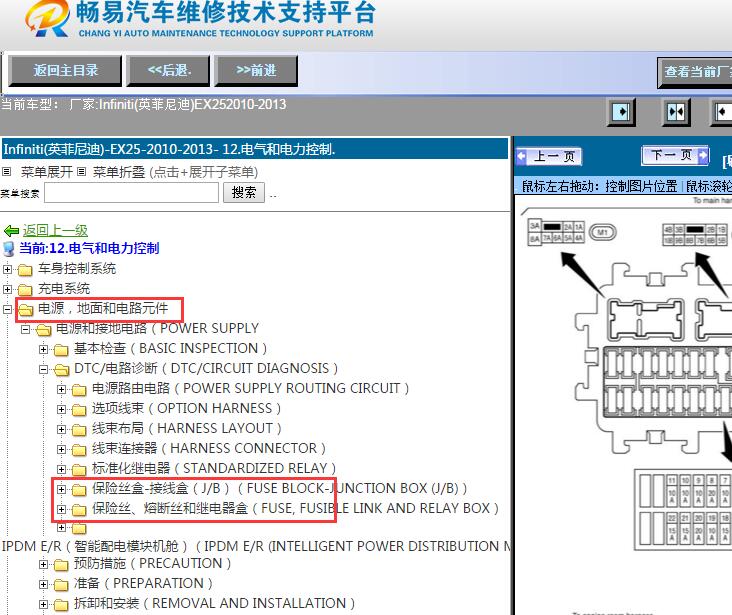The width and height of the screenshot is (732, 615).
Task: Click the 菜单折叠 collapse-all icon
Action: pyautogui.click(x=81, y=172)
